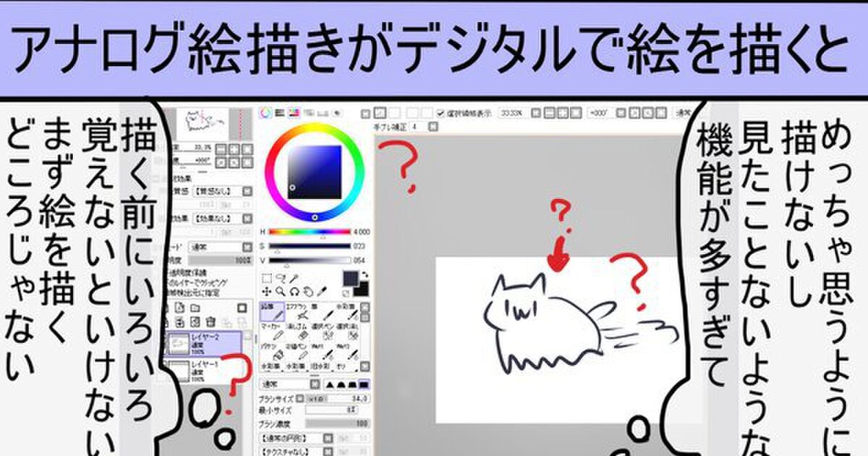Screen dimensions: 868x456
Task: Show the color wheel panel icon
Action: 265,112
